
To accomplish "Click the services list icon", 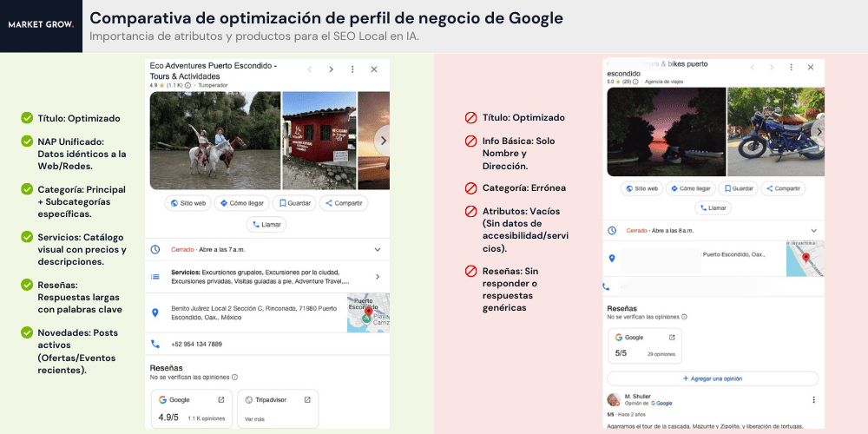I will [x=155, y=276].
